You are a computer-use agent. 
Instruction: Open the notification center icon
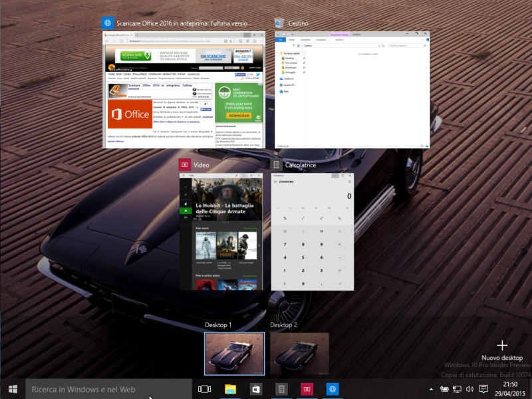coord(483,389)
